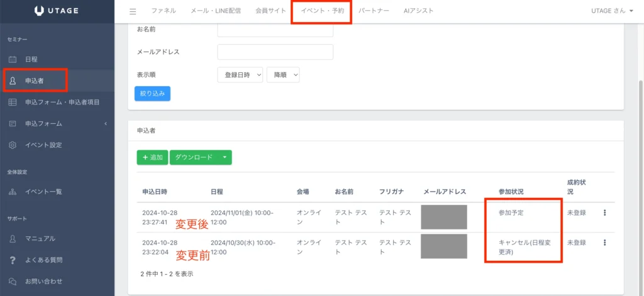The image size is (644, 296).
Task: Click the 2 件中 1 - 2 を表示 text
Action: pyautogui.click(x=167, y=273)
